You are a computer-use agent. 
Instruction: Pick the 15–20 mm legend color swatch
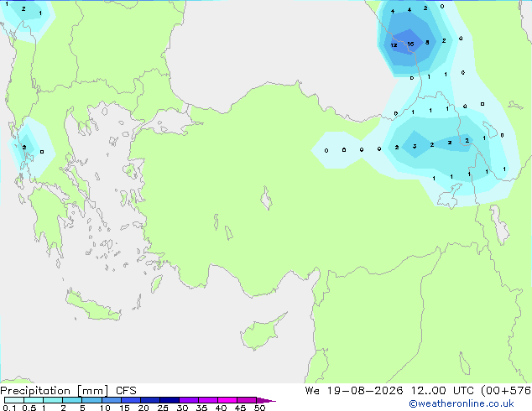tap(131, 400)
